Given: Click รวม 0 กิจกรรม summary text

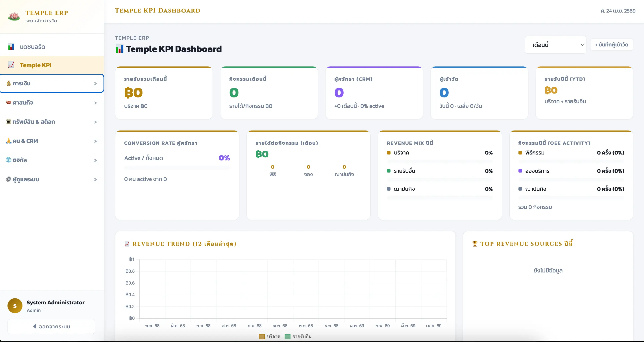Looking at the screenshot, I should (535, 207).
